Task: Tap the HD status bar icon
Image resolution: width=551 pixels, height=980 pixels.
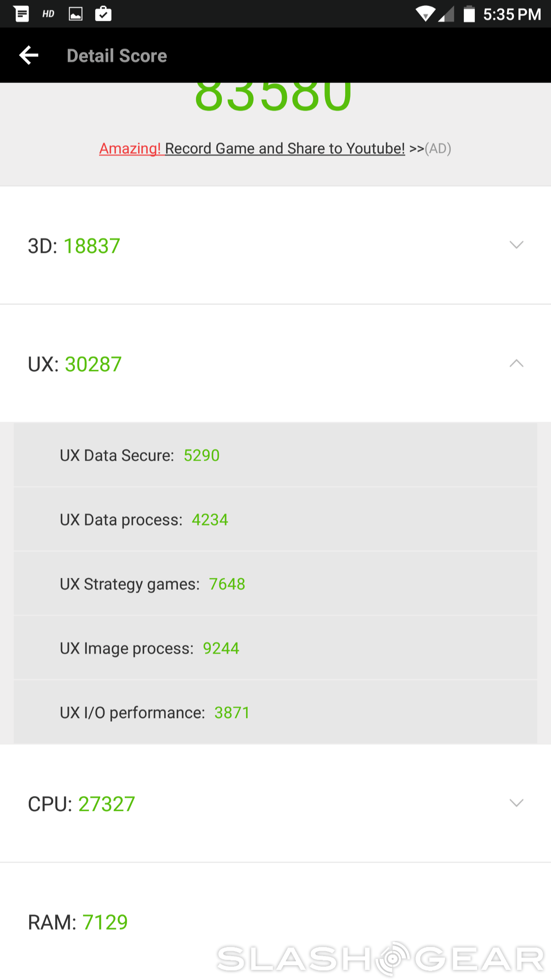Action: [48, 14]
